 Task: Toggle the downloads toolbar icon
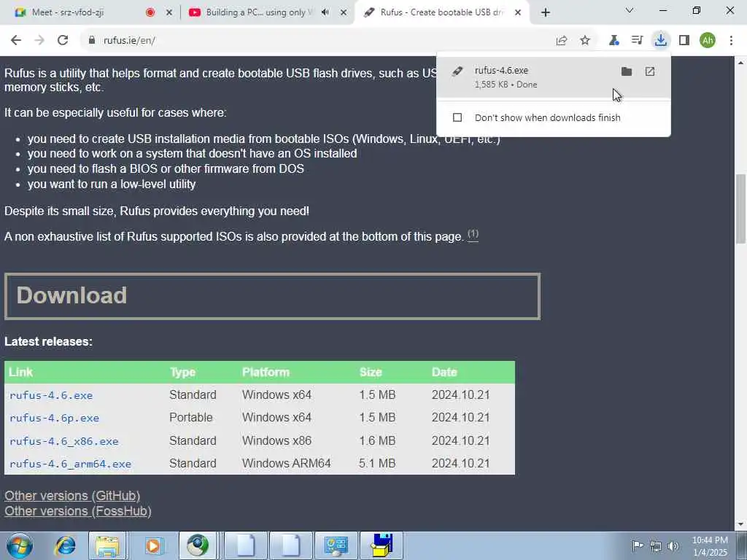(660, 41)
